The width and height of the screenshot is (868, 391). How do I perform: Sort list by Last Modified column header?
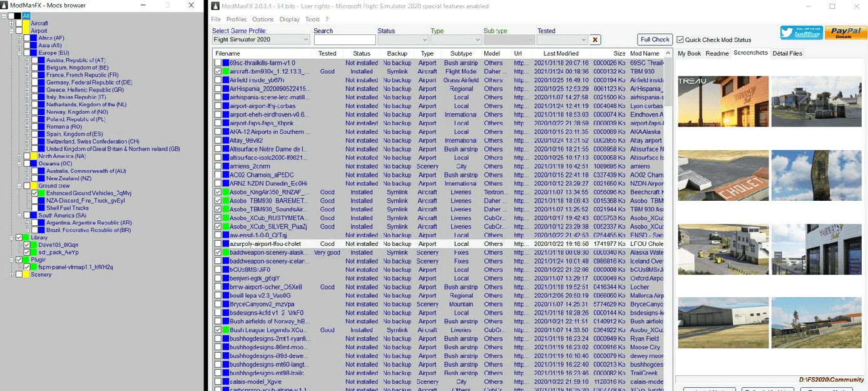pos(561,54)
